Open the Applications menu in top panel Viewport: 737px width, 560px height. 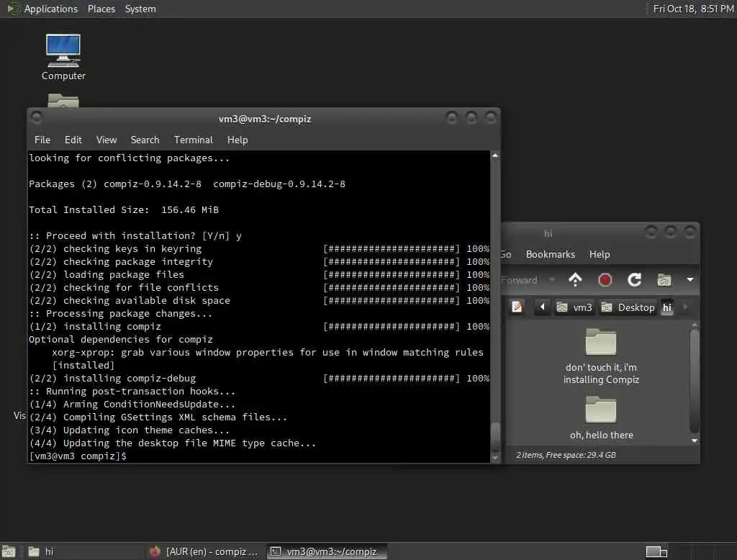click(x=51, y=9)
